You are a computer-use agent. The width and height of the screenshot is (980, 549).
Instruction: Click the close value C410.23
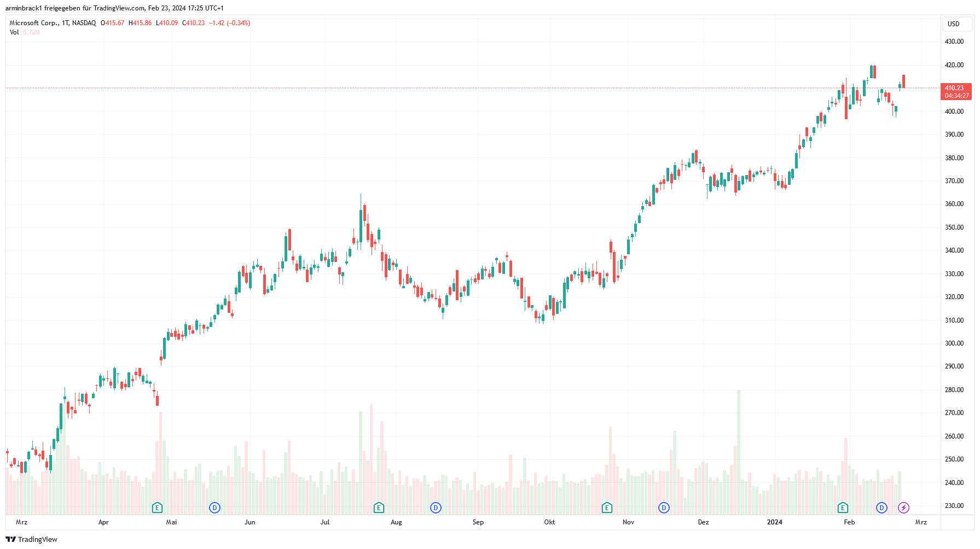click(x=194, y=23)
